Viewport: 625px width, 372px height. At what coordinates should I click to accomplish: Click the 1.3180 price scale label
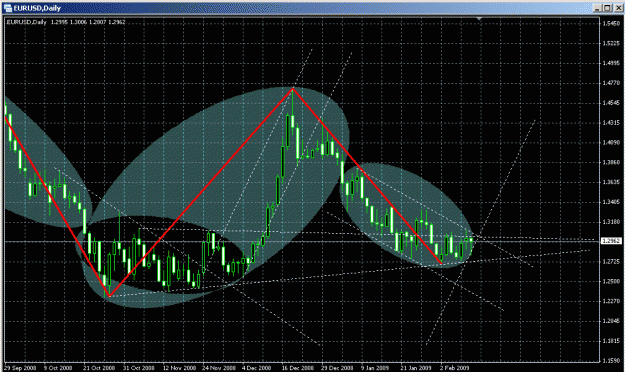point(611,222)
